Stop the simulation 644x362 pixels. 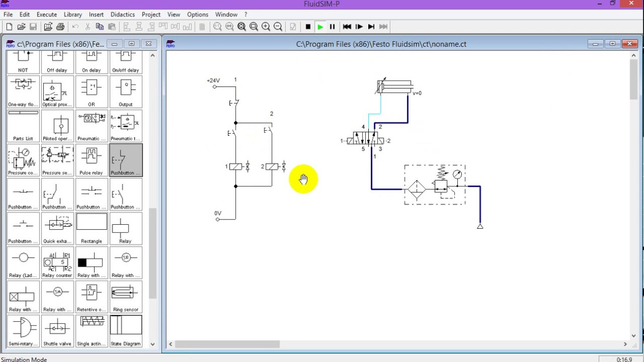point(308,27)
